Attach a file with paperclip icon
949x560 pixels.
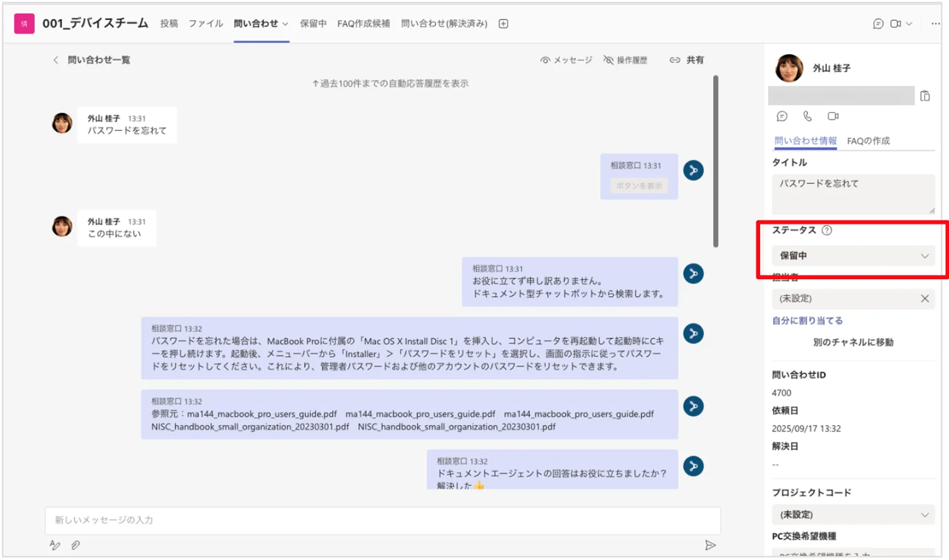(x=75, y=545)
